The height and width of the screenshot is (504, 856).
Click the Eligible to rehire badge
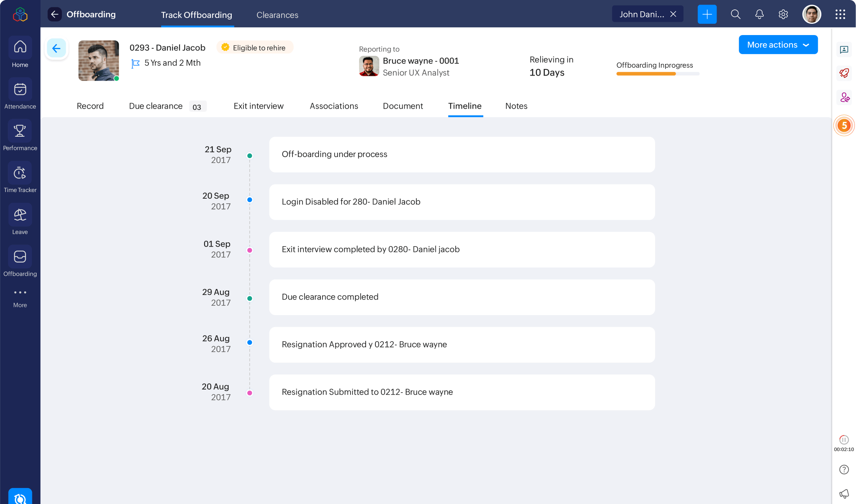255,47
